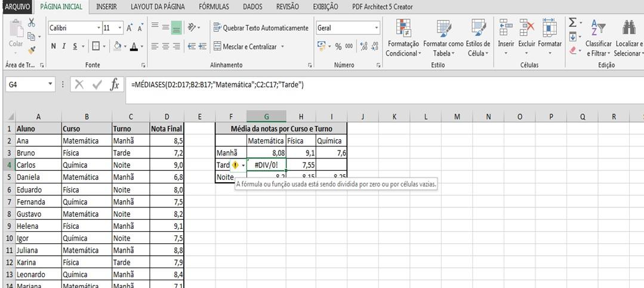Click the yellow error warning icon
The image size is (644, 288).
235,165
